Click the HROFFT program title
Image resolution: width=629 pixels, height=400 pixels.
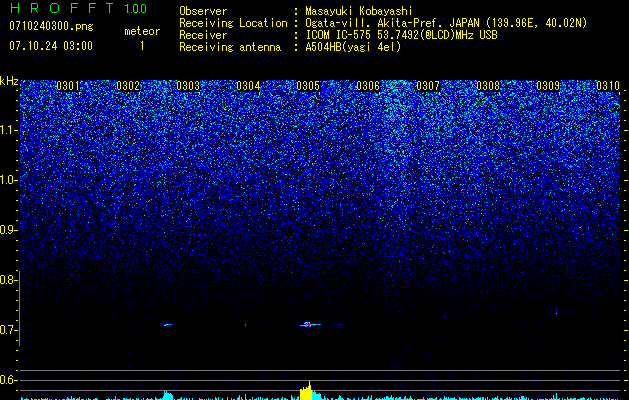click(x=62, y=8)
